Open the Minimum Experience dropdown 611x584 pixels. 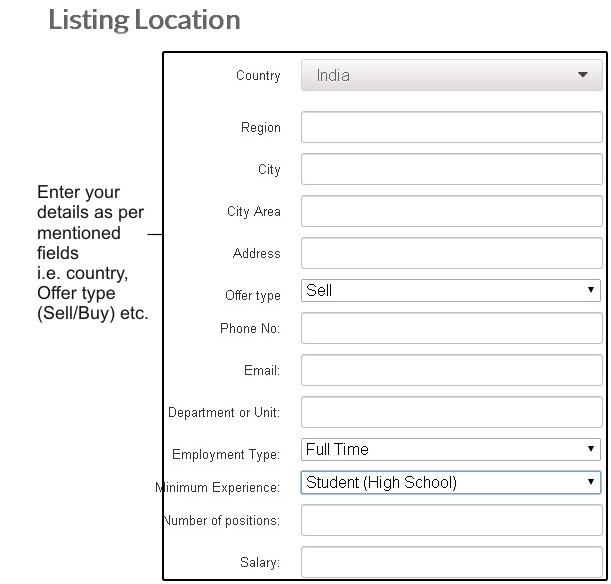(450, 483)
